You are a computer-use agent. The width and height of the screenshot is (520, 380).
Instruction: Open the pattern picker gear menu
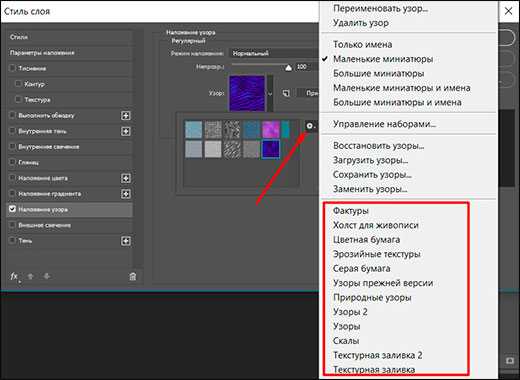click(x=310, y=126)
